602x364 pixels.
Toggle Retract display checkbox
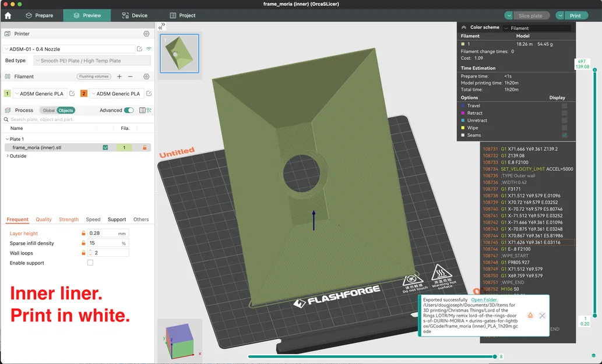click(564, 113)
